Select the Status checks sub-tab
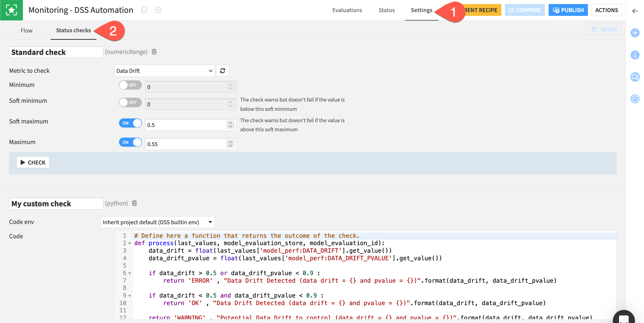The height and width of the screenshot is (323, 644). [73, 30]
